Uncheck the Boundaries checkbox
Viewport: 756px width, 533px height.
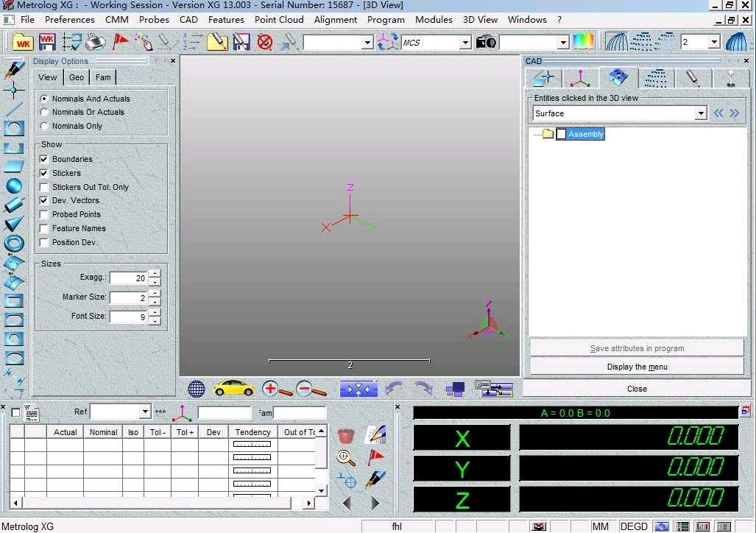pos(44,159)
